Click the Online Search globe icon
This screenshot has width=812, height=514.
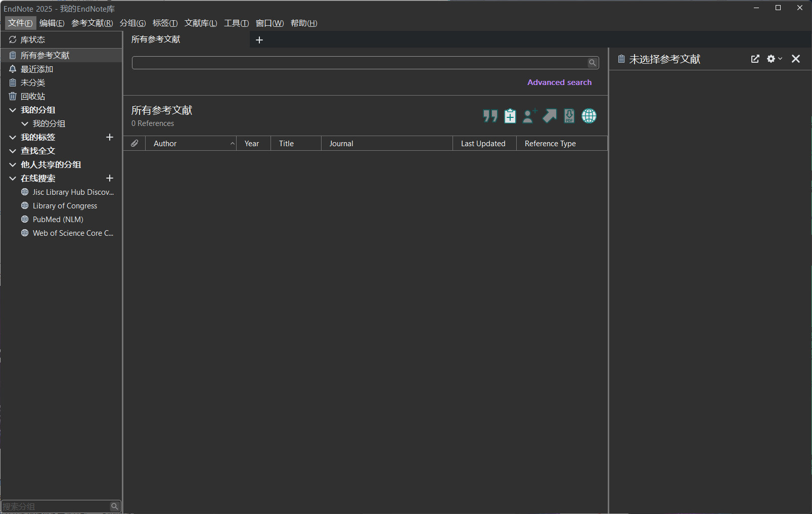pos(589,116)
